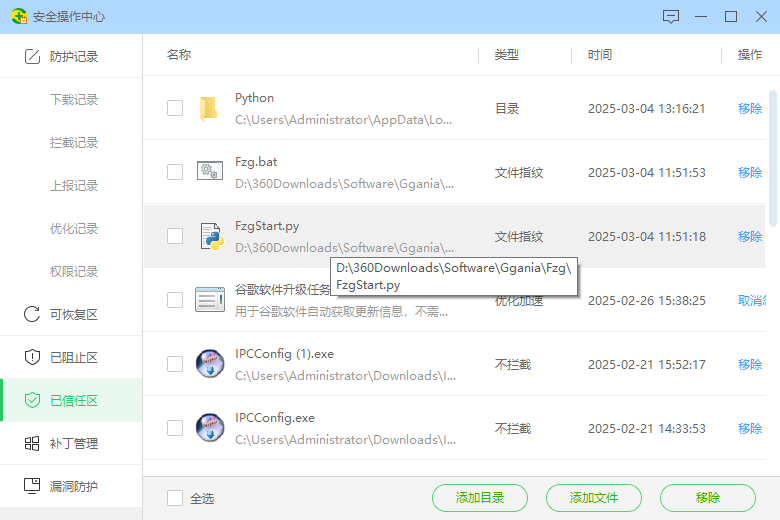Go to 补丁管理 section
Viewport: 780px width, 520px height.
(71, 443)
